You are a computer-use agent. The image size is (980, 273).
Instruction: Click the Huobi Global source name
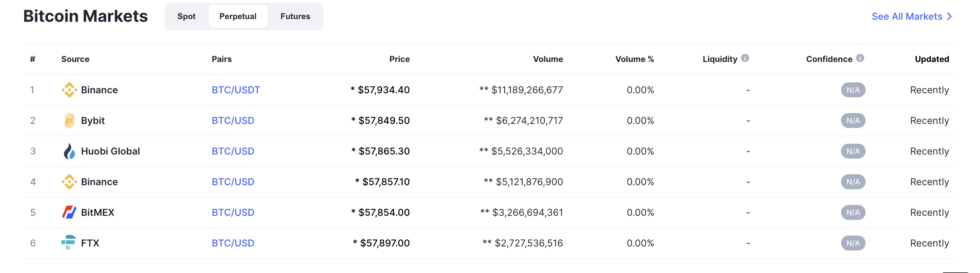tap(110, 151)
